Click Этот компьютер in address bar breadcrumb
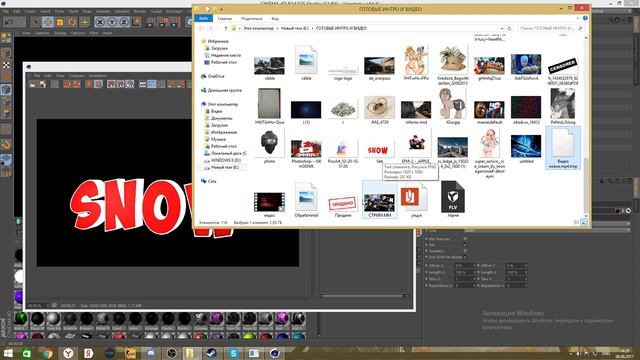This screenshot has width=640, height=360. 258,28
